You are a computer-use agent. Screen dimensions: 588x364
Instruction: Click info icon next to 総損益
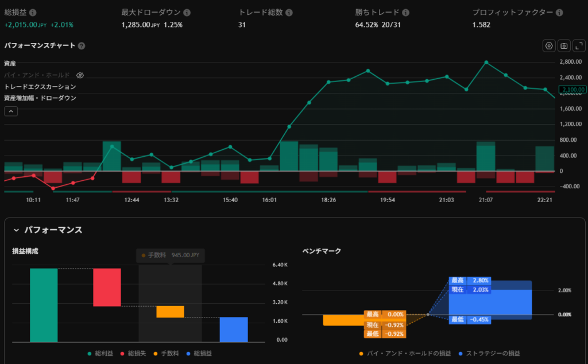pos(33,13)
